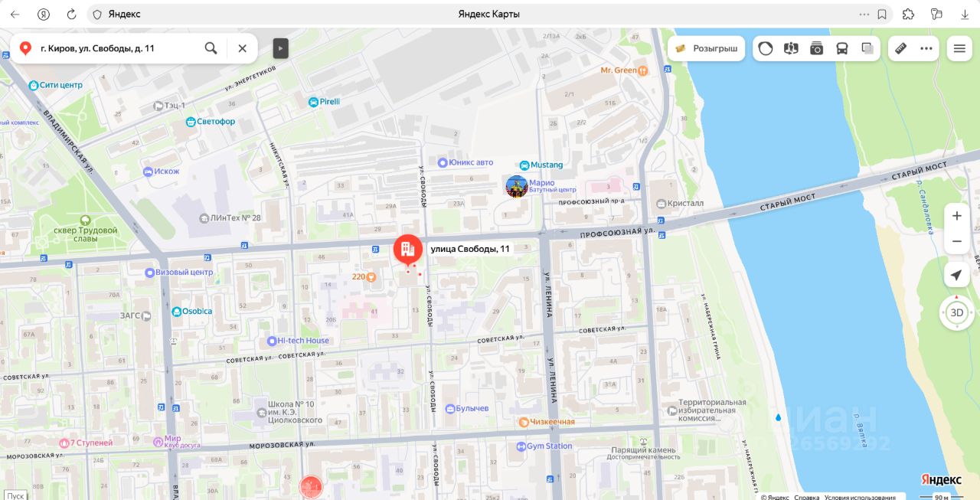The image size is (980, 500).
Task: Toggle the 3D map view button
Action: [x=957, y=312]
